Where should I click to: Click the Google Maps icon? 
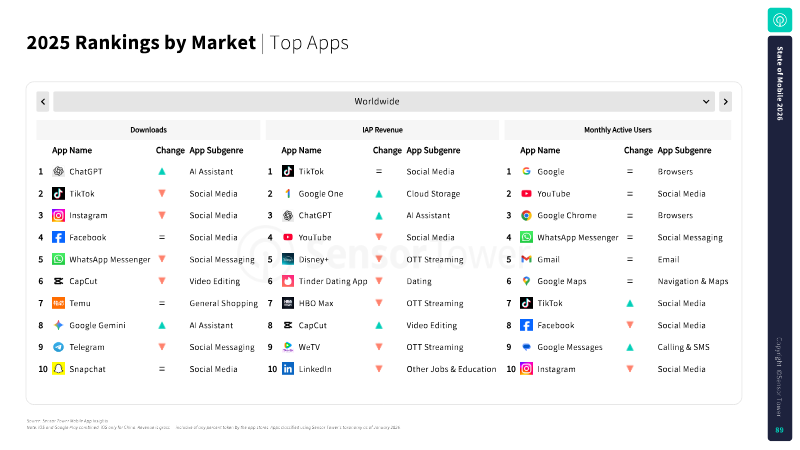point(526,281)
